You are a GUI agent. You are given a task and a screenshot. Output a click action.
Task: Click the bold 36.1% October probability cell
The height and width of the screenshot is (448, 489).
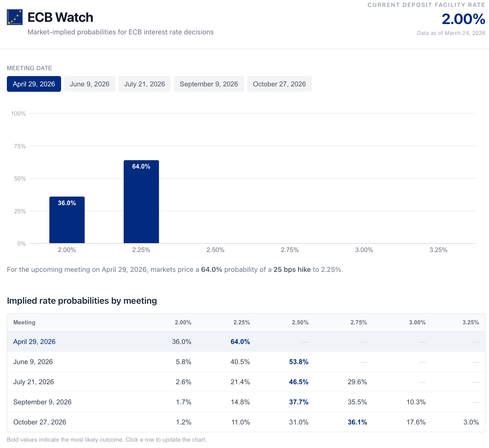point(357,422)
